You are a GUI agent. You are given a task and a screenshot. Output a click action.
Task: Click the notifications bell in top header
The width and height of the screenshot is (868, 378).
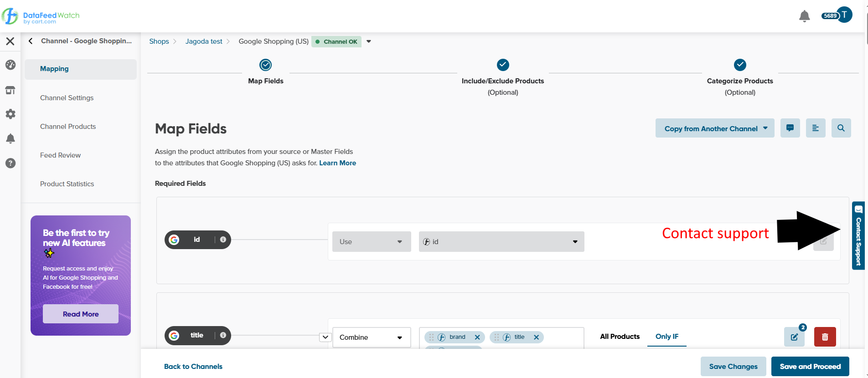click(x=804, y=16)
